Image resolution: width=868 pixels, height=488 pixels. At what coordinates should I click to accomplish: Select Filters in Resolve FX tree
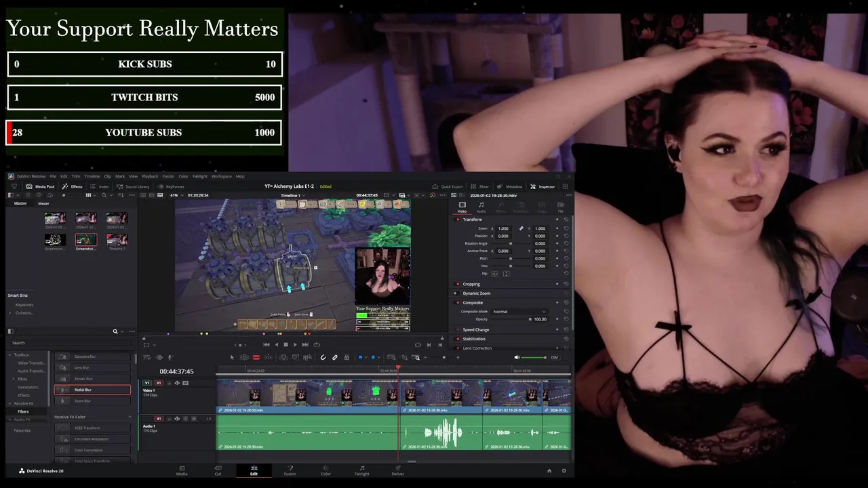[x=23, y=411]
